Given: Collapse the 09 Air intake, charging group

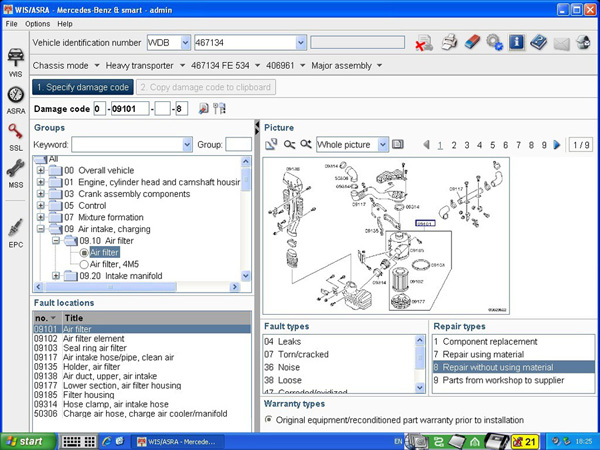Looking at the screenshot, I should 41,229.
